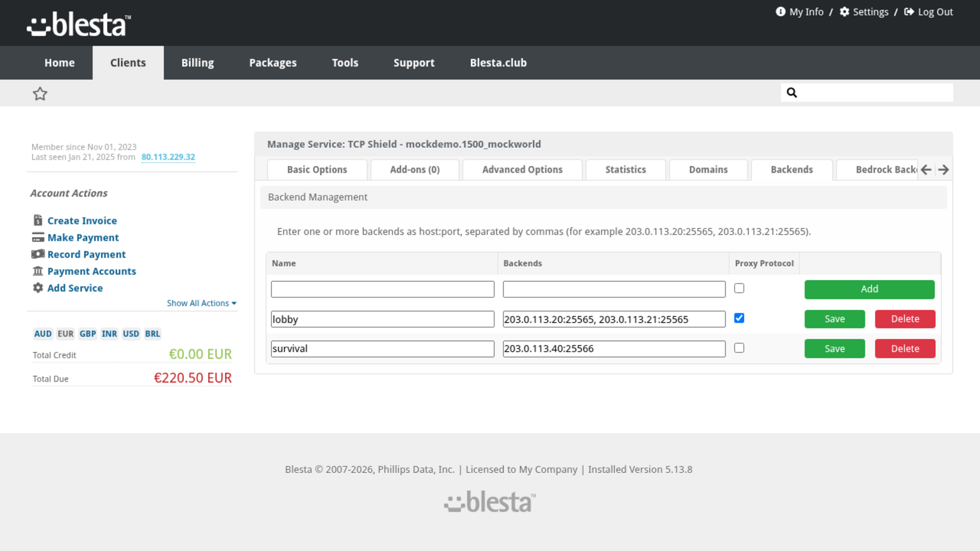Switch to the Advanced Options tab

point(522,169)
